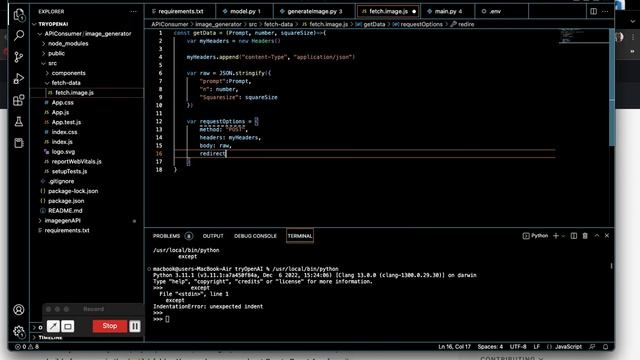Open README.md file

(65, 211)
